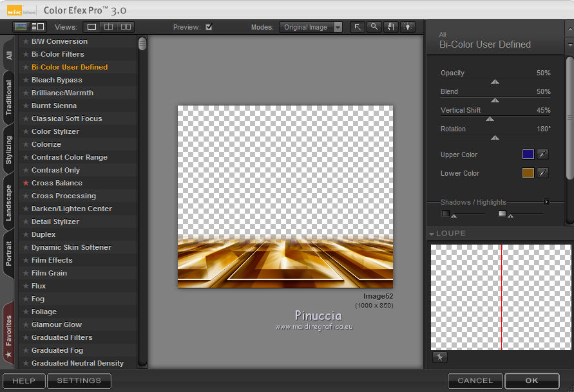This screenshot has height=392, width=574.
Task: Click the lightbulb background color icon
Action: [408, 27]
